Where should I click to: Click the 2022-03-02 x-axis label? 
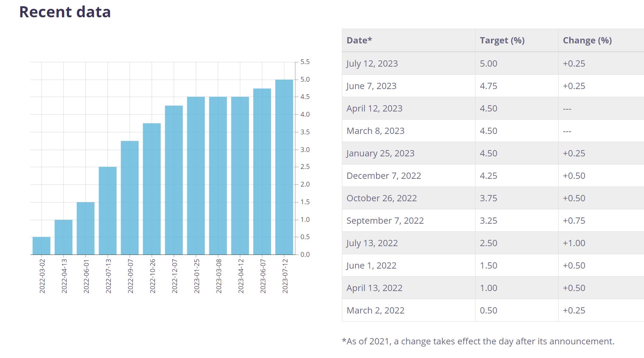click(x=42, y=276)
